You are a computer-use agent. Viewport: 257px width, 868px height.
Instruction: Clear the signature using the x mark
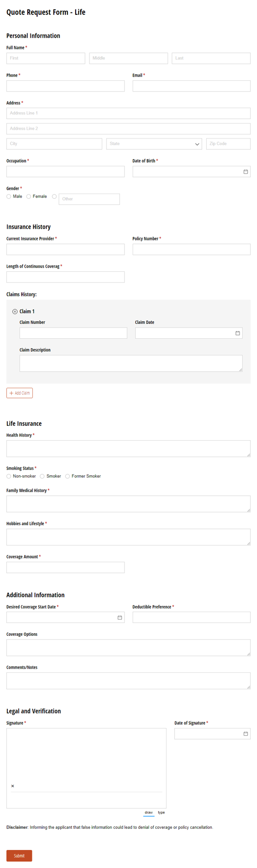[12, 786]
